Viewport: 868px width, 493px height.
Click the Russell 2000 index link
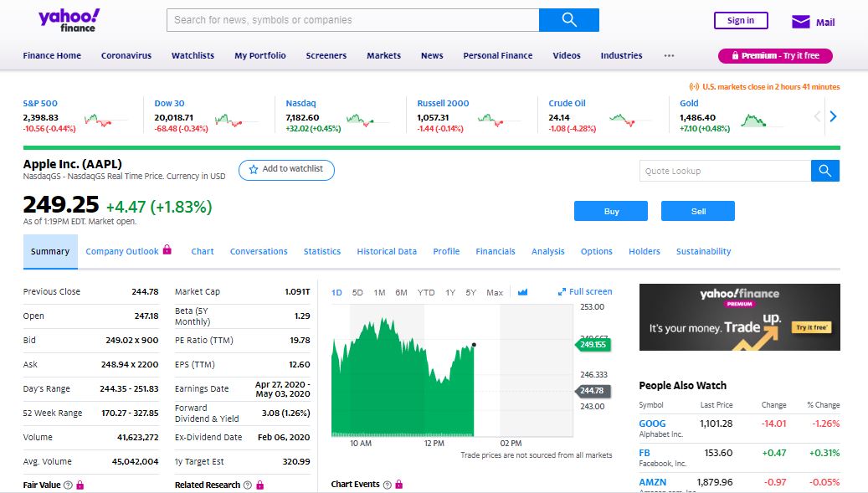point(443,103)
